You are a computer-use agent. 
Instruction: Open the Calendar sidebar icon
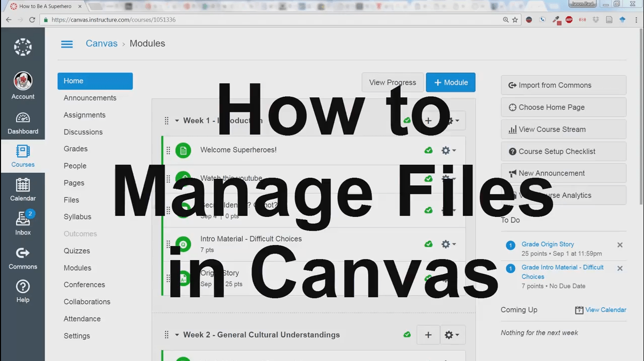pos(23,189)
